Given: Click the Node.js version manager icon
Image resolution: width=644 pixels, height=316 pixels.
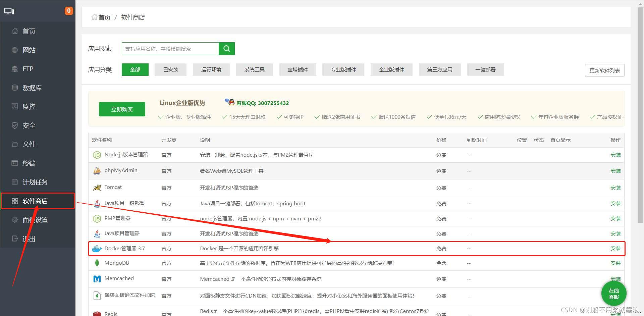Looking at the screenshot, I should (97, 155).
